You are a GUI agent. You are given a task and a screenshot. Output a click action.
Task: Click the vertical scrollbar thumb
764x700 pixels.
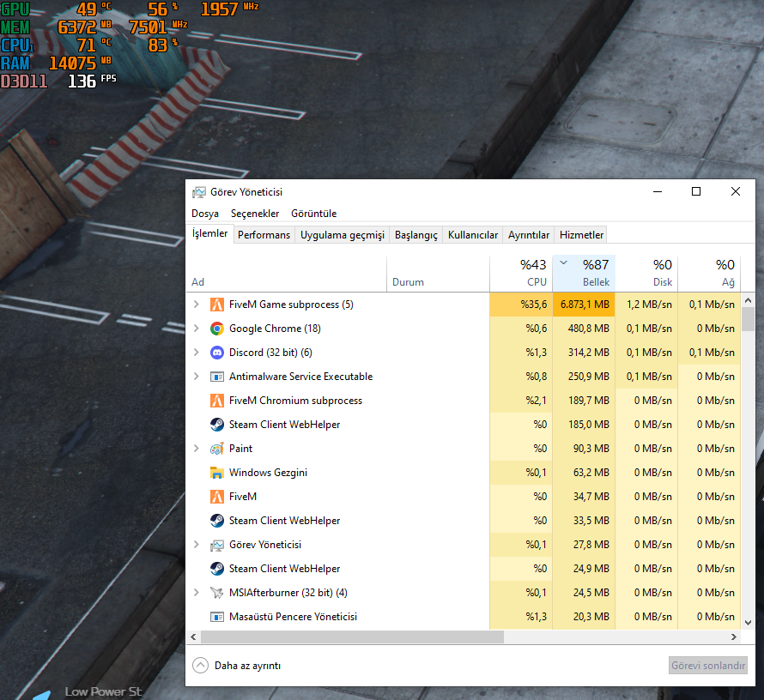pos(748,319)
